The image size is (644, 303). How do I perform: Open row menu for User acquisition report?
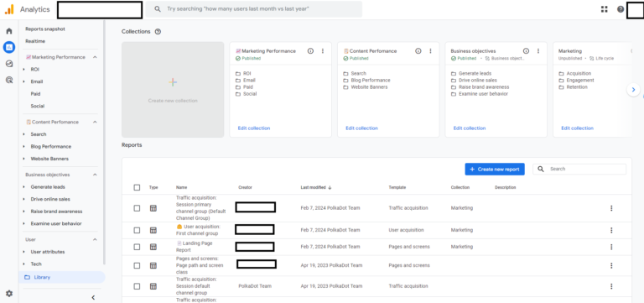(611, 230)
